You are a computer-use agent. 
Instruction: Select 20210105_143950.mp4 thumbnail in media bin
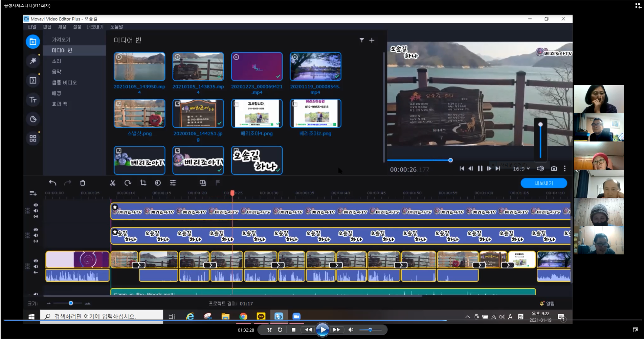139,67
